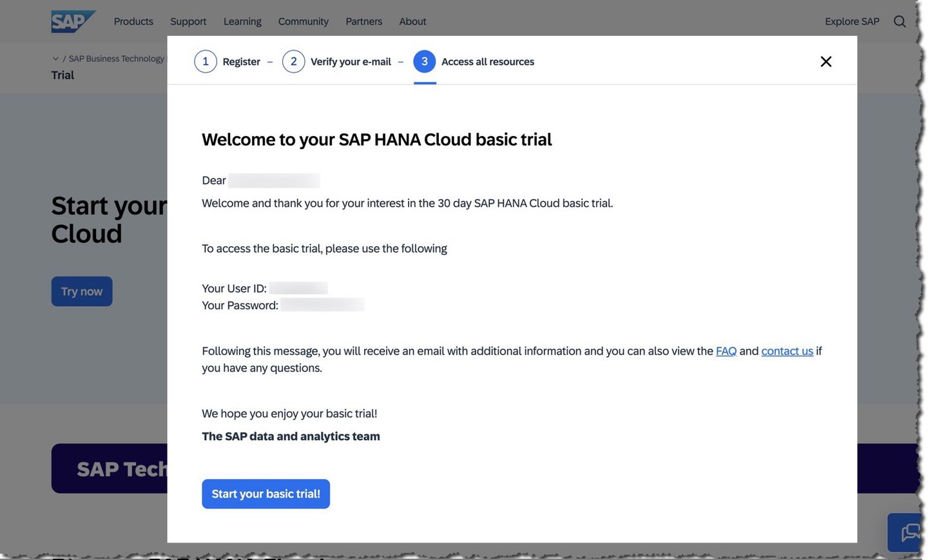Click the Try now button
Image resolution: width=928 pixels, height=560 pixels.
point(82,291)
